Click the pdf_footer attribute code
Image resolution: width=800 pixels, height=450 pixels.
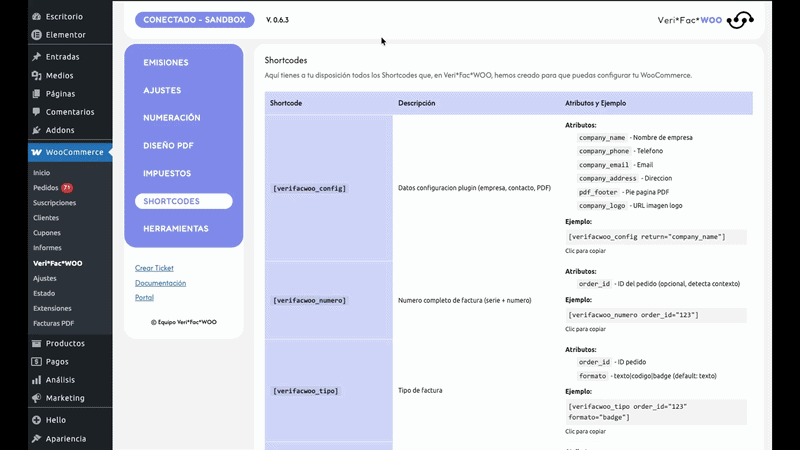pyautogui.click(x=598, y=192)
